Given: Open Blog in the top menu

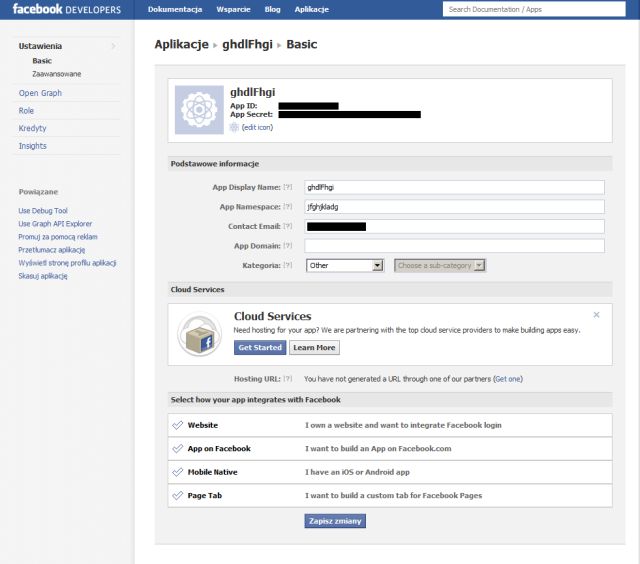Looking at the screenshot, I should 272,9.
